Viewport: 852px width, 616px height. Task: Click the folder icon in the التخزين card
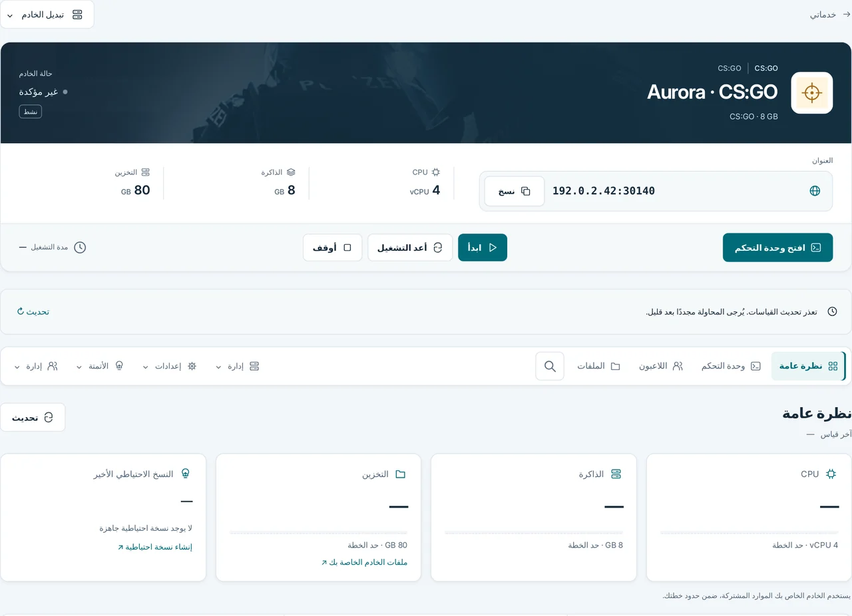pyautogui.click(x=400, y=474)
